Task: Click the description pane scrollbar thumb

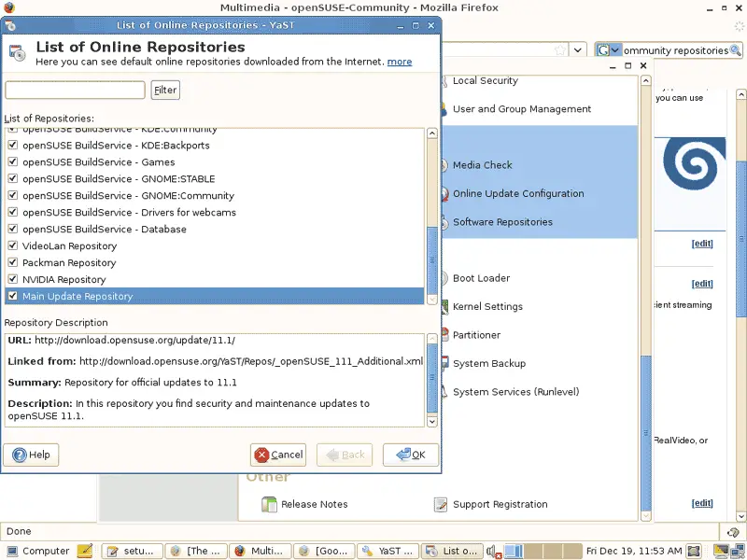Action: click(432, 378)
